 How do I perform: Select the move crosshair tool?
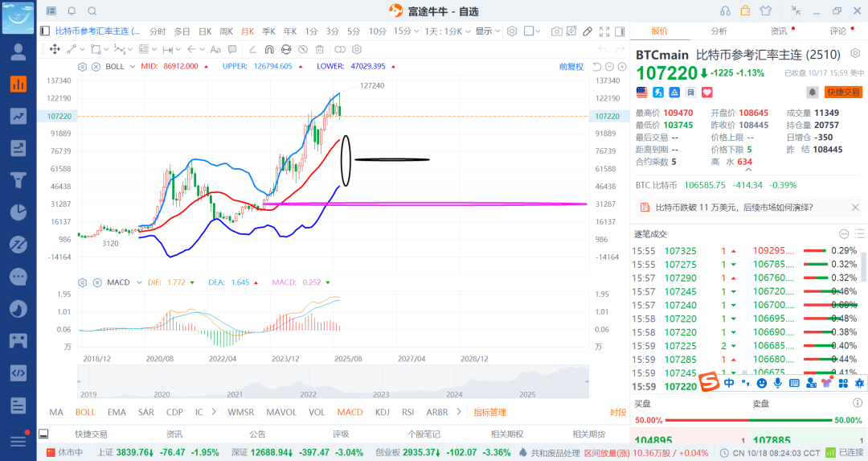pyautogui.click(x=55, y=49)
